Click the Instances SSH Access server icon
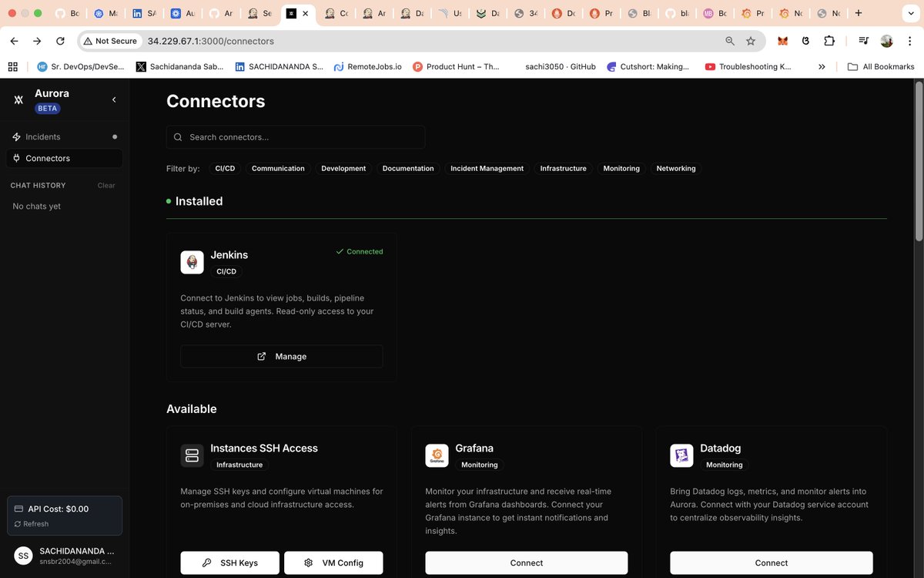 192,455
